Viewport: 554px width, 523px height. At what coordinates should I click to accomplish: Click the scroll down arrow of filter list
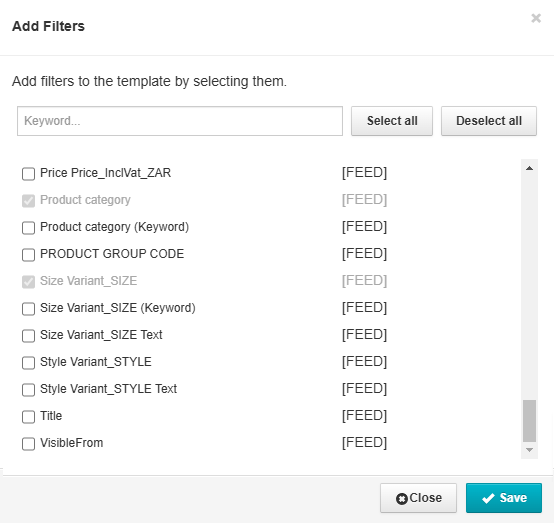pos(529,450)
